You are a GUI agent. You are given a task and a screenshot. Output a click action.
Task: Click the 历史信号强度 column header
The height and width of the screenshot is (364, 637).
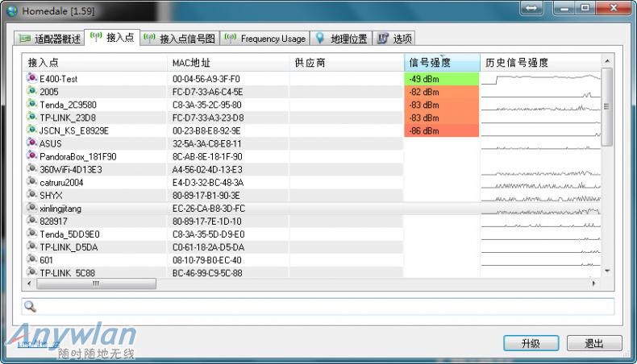(540, 63)
